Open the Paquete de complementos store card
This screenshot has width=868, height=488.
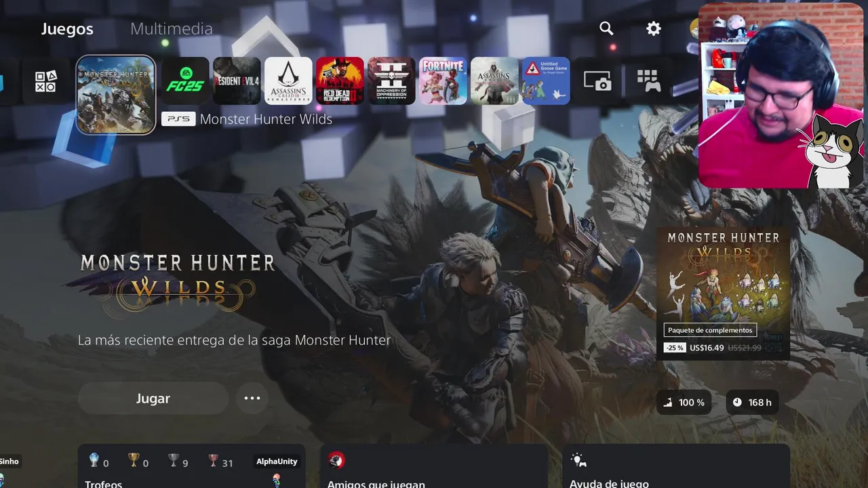(x=723, y=293)
